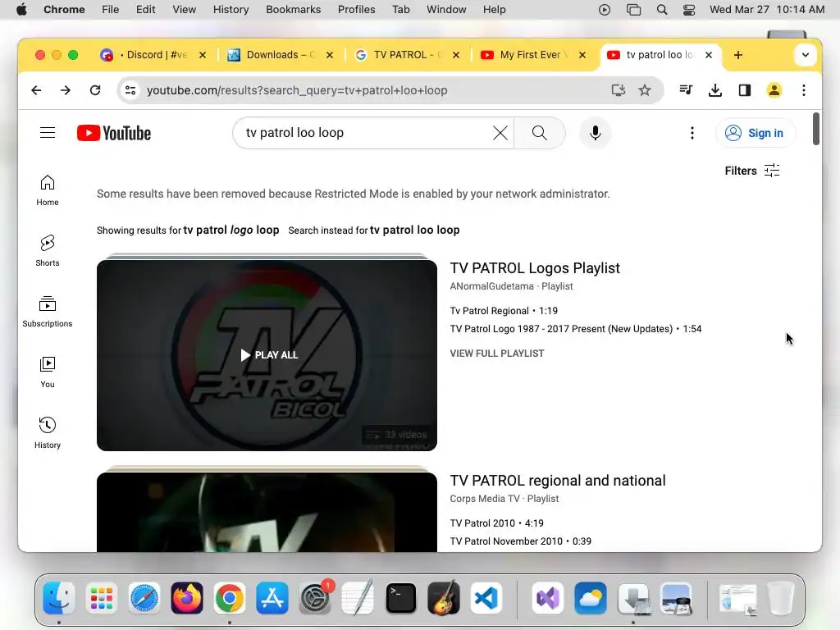840x630 pixels.
Task: Click the magnifier search button on YouTube
Action: click(x=540, y=133)
